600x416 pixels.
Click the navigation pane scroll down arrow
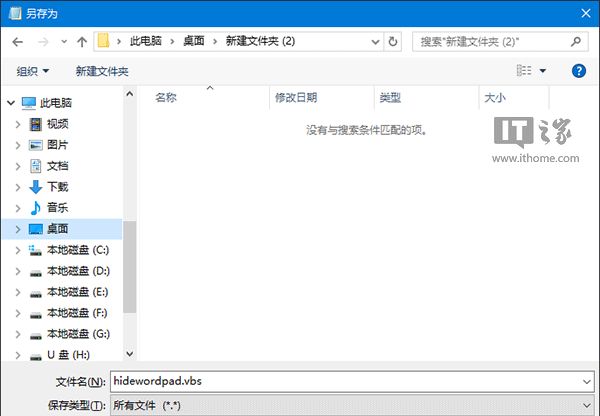point(130,354)
